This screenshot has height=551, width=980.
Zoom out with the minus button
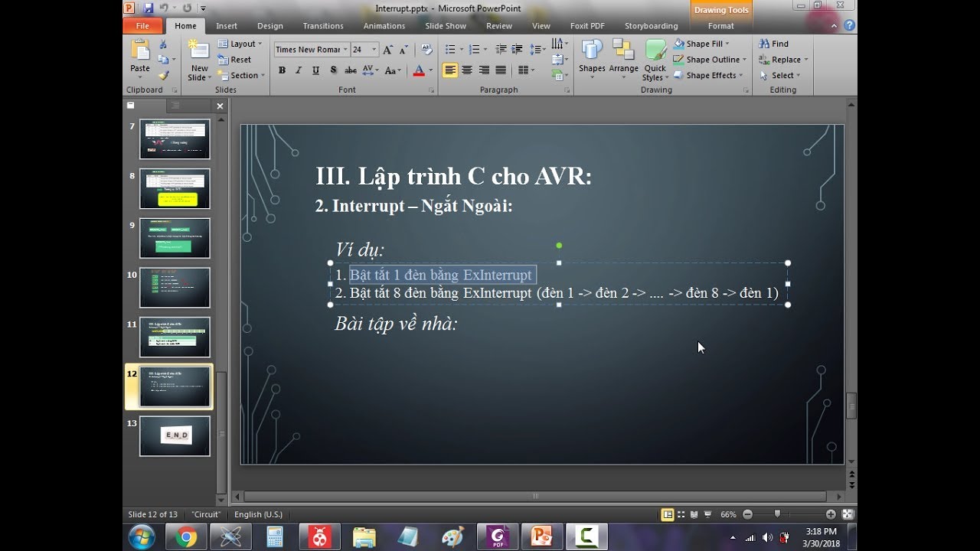pos(747,514)
